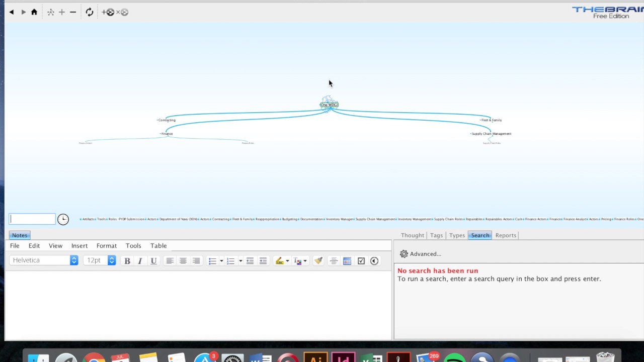Open the past thoughts clock icon
644x362 pixels.
click(63, 219)
